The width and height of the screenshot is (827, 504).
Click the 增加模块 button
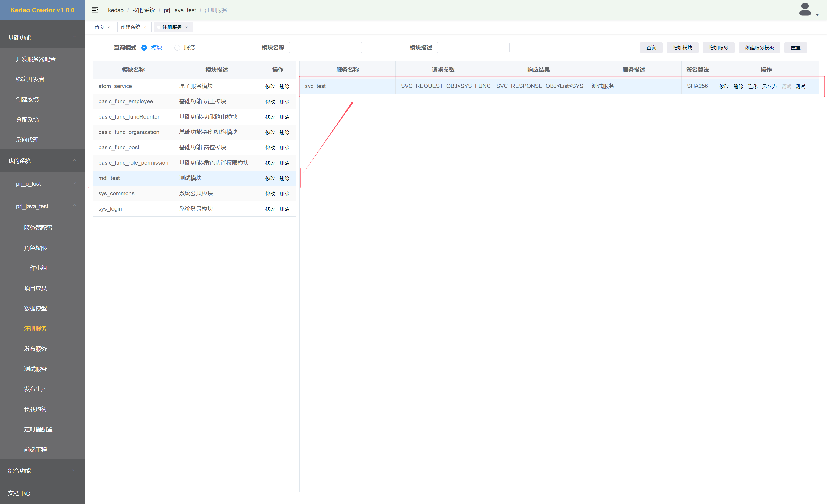point(682,48)
